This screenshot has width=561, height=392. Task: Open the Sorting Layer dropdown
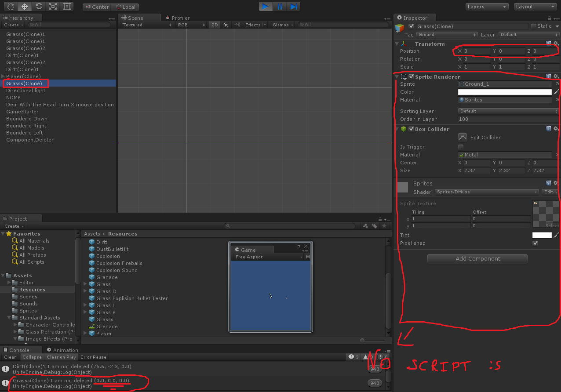[x=508, y=111]
